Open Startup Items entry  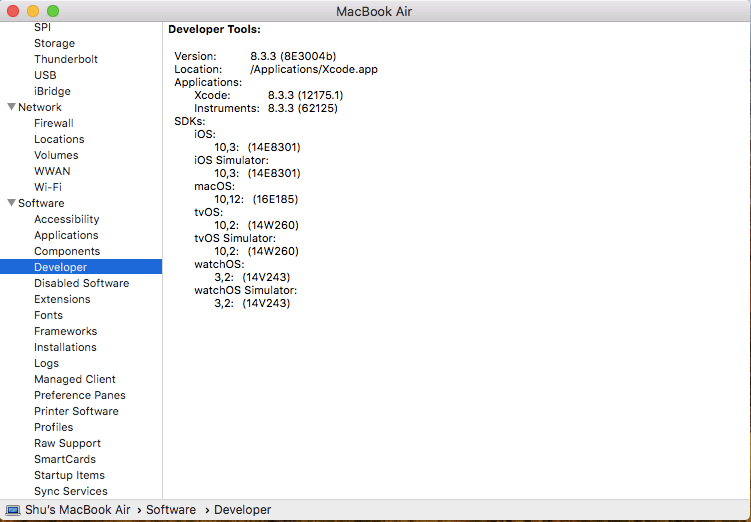point(69,475)
